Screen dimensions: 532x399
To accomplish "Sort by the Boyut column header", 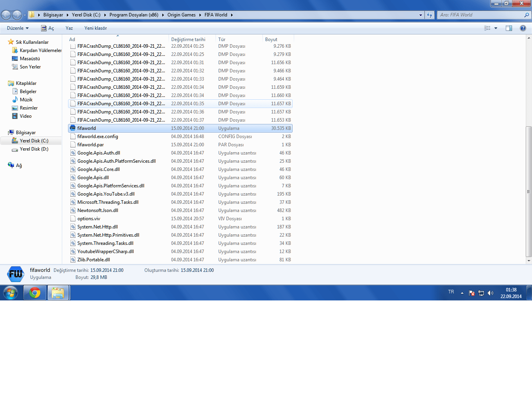I will pyautogui.click(x=278, y=39).
